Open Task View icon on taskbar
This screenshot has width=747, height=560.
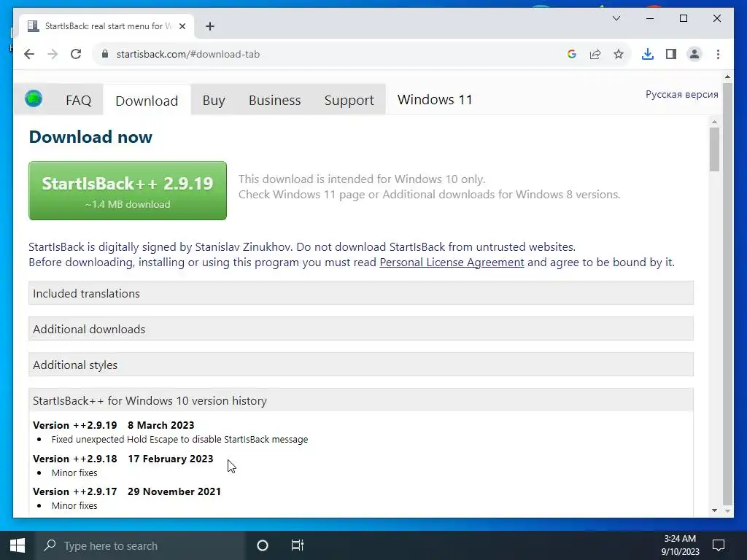click(x=298, y=545)
